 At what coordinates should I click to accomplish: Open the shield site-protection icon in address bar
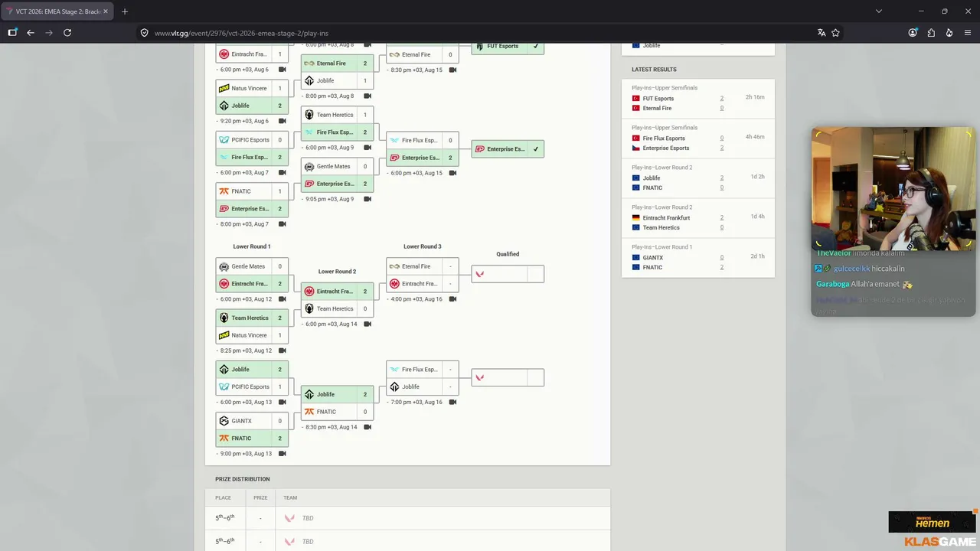pyautogui.click(x=144, y=33)
